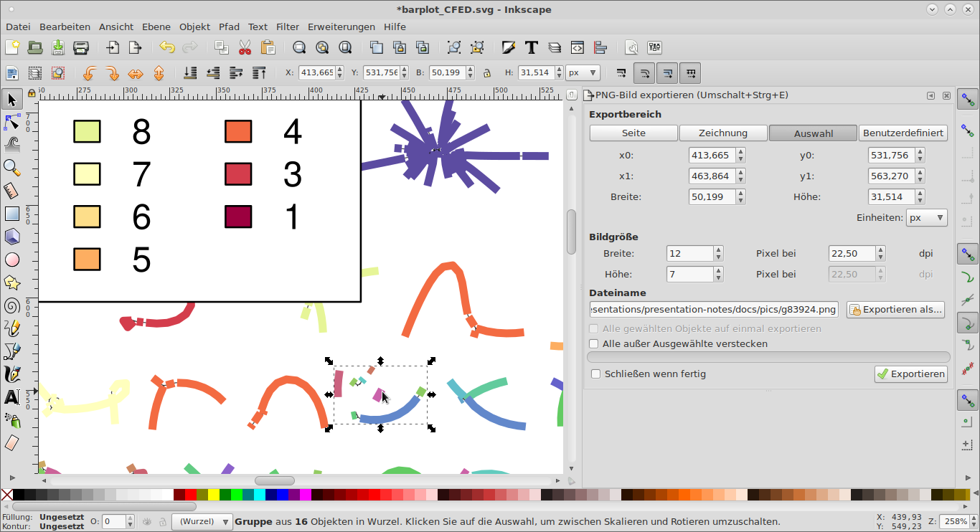Pick the Star and Polygon tool
Viewport: 980px width, 532px height.
click(11, 282)
